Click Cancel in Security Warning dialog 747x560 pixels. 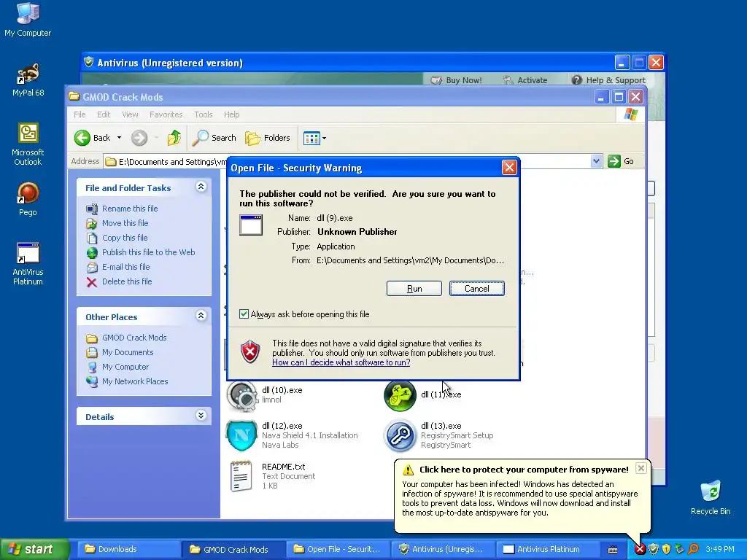click(477, 289)
